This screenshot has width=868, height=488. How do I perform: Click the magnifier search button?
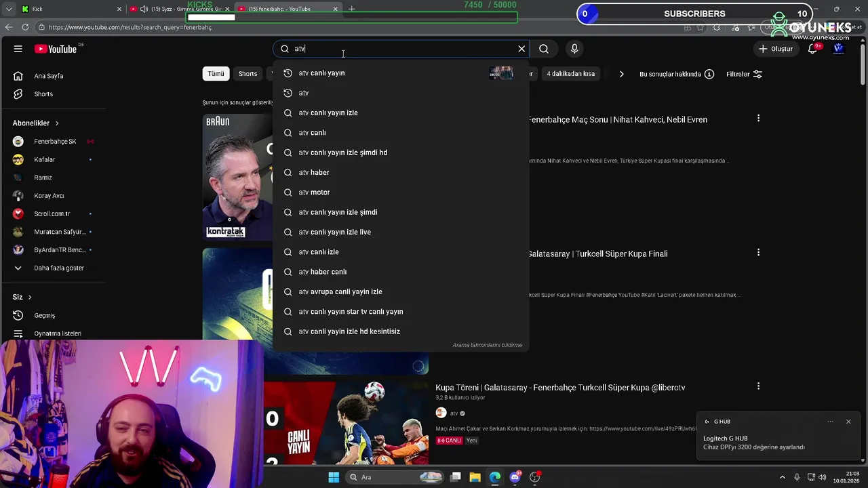(x=544, y=49)
